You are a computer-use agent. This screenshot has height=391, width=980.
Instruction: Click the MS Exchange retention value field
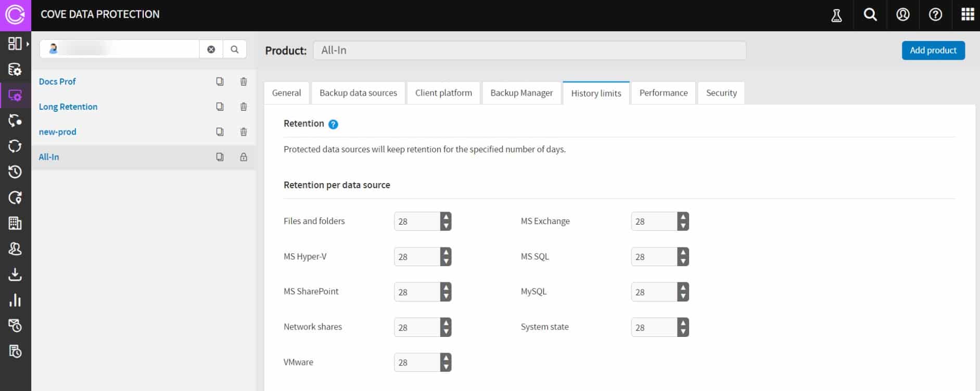pos(654,221)
